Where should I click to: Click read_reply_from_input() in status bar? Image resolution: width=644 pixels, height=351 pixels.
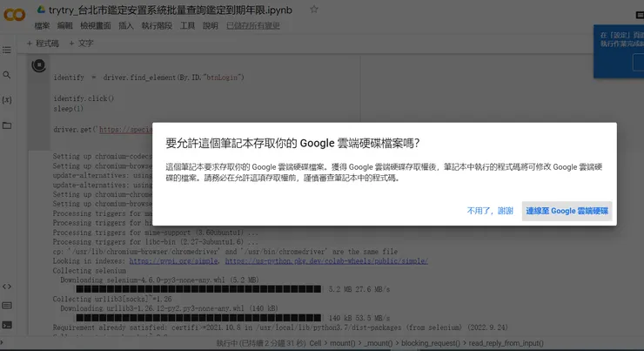click(506, 343)
